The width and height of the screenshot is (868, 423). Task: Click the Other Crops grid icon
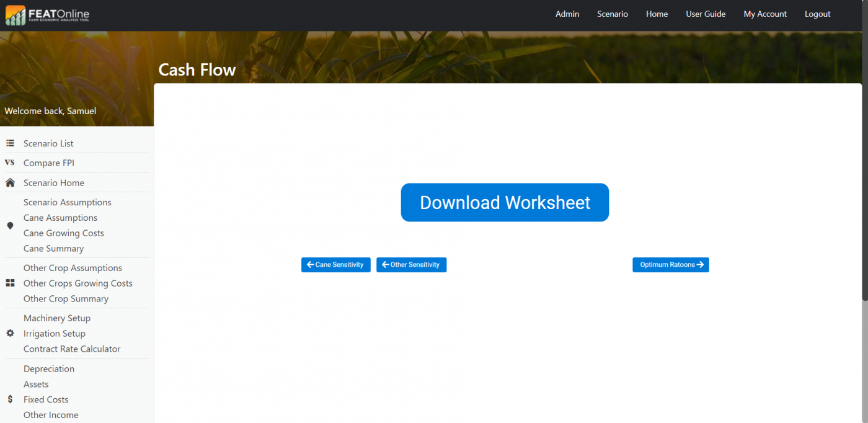pos(10,283)
